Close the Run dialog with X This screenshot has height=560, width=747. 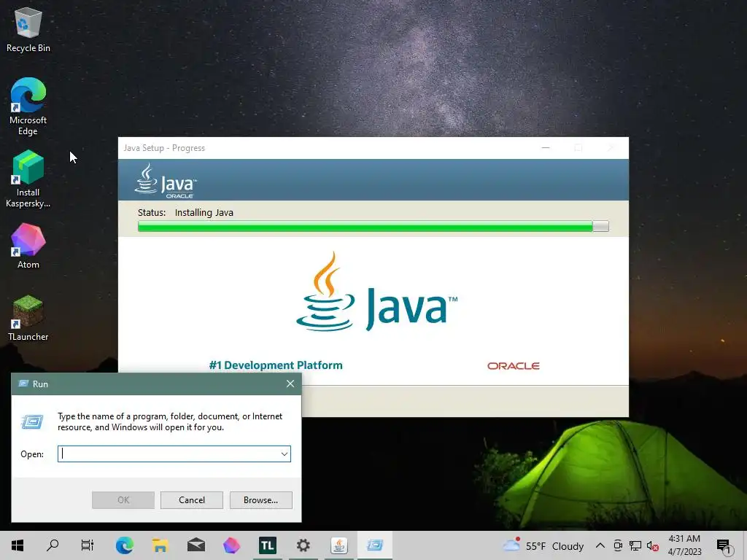click(x=290, y=384)
